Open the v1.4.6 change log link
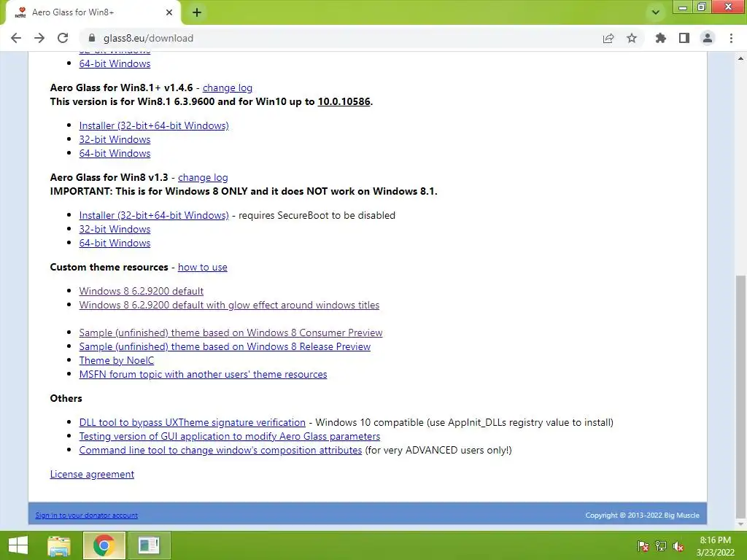Viewport: 747px width, 560px height. (228, 87)
